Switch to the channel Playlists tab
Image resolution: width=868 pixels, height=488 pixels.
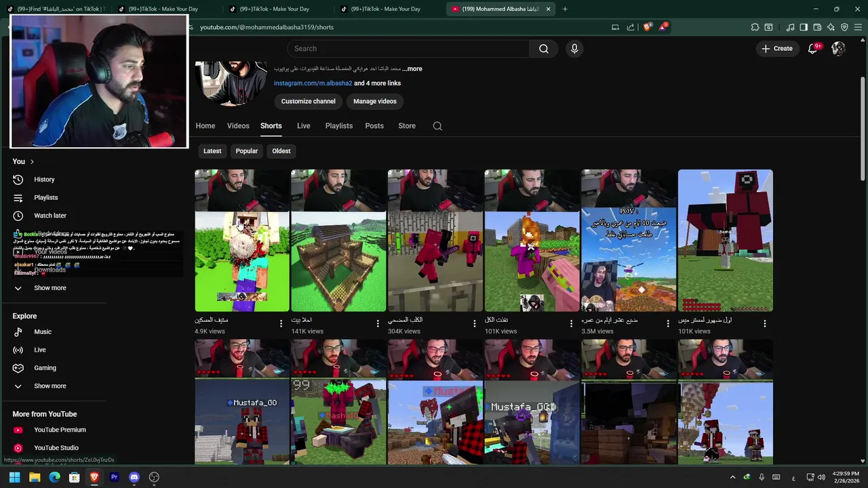tap(339, 126)
